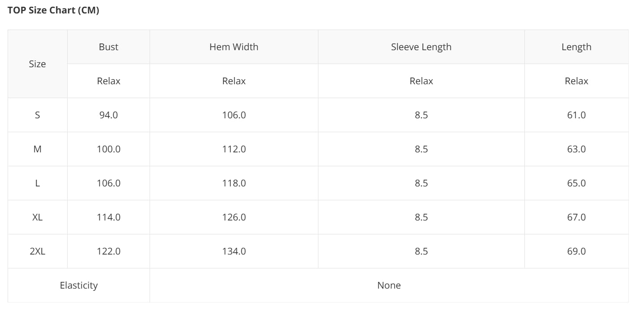Select the XL size row label
The height and width of the screenshot is (311, 644).
pyautogui.click(x=38, y=217)
